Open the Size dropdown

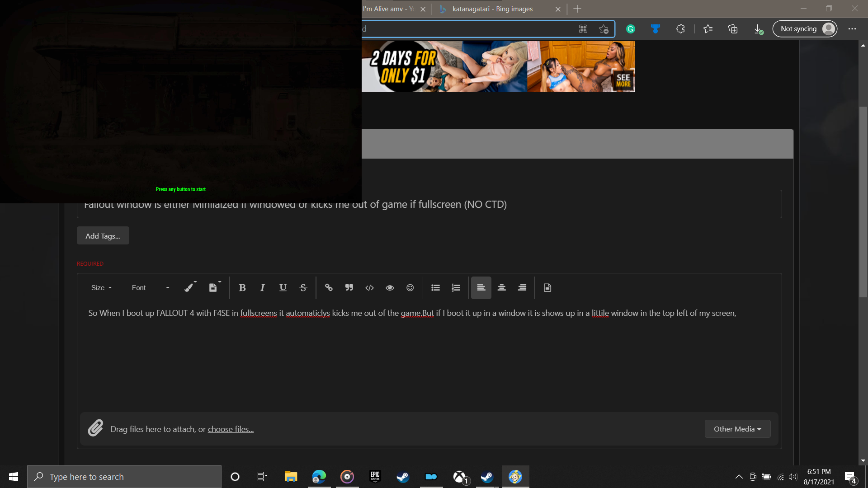point(101,288)
